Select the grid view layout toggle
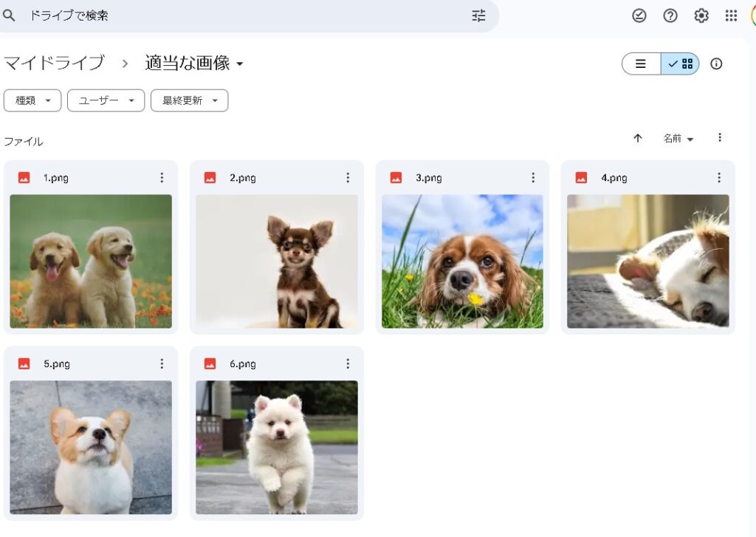The height and width of the screenshot is (537, 756). [680, 64]
